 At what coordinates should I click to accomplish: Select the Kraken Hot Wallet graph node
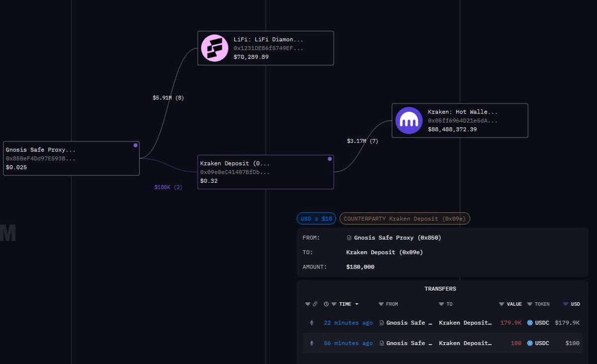click(460, 121)
